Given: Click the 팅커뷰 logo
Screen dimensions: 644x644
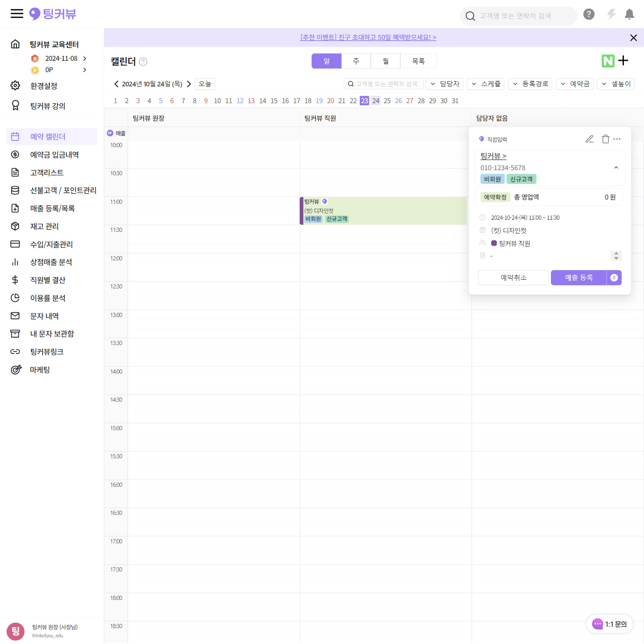Looking at the screenshot, I should 53,14.
